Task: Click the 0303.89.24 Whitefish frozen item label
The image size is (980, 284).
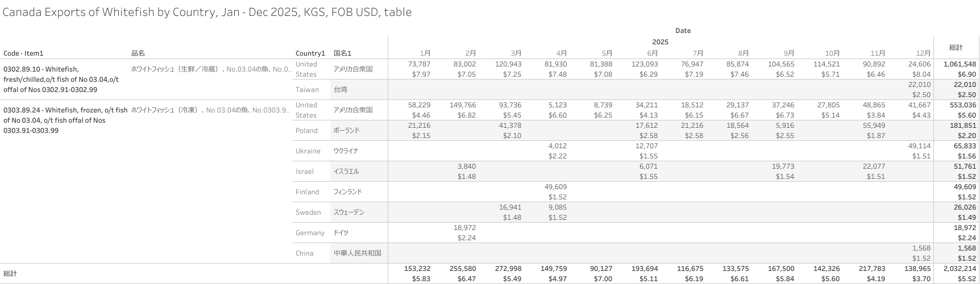Action: pyautogui.click(x=65, y=120)
